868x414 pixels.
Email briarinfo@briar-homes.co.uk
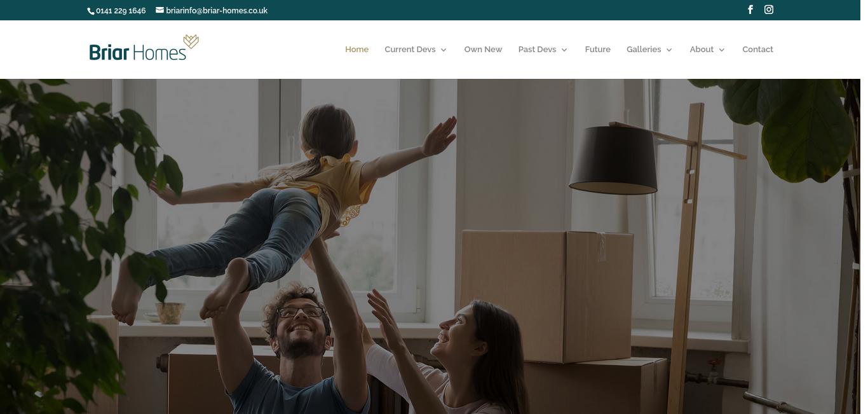click(x=217, y=11)
